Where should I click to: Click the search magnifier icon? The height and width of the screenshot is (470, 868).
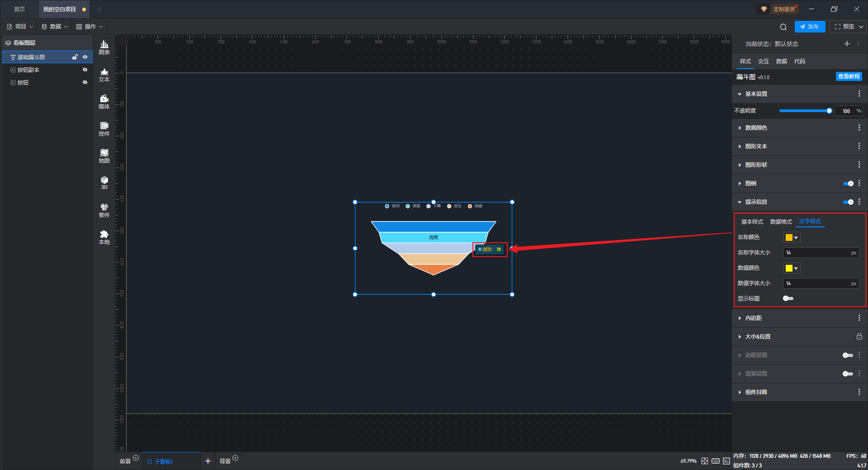[x=783, y=27]
